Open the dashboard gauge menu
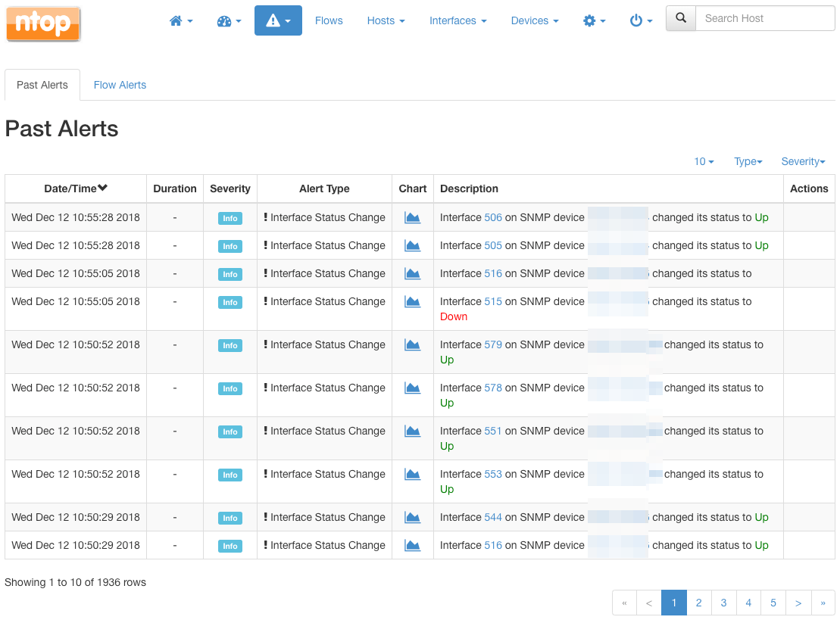840x620 pixels. point(229,21)
